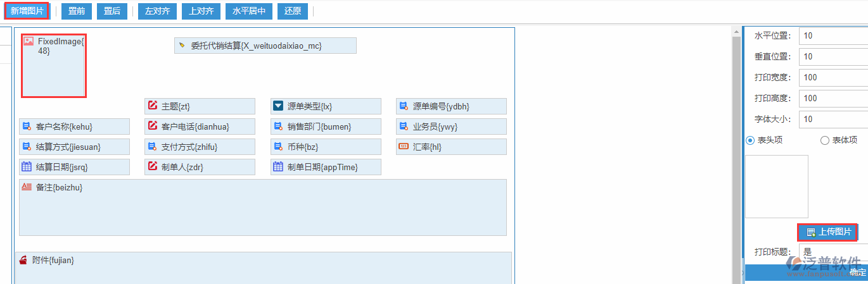Select the 源单编号{ydbh} field text

pyautogui.click(x=441, y=106)
